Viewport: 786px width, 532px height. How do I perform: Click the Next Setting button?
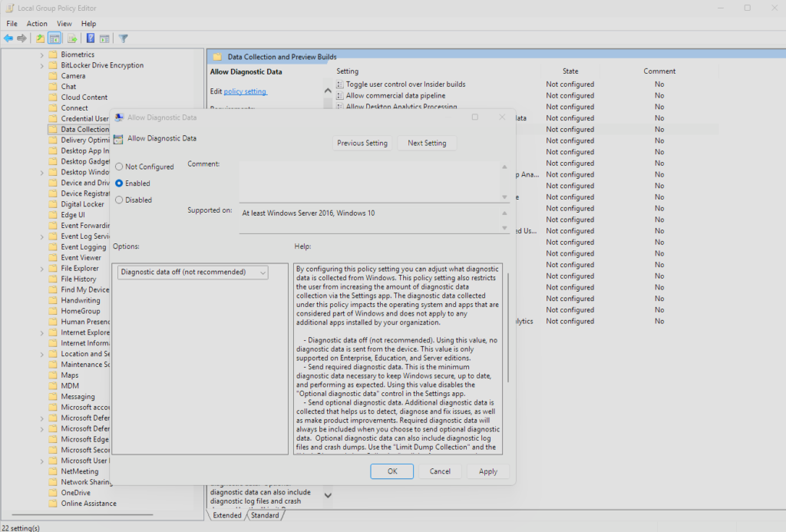pos(427,143)
